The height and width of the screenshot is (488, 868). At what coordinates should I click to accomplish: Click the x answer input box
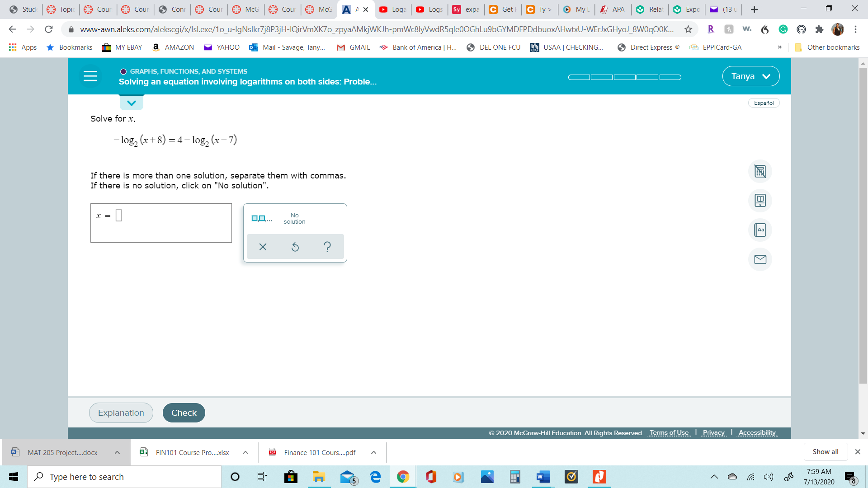tap(119, 216)
